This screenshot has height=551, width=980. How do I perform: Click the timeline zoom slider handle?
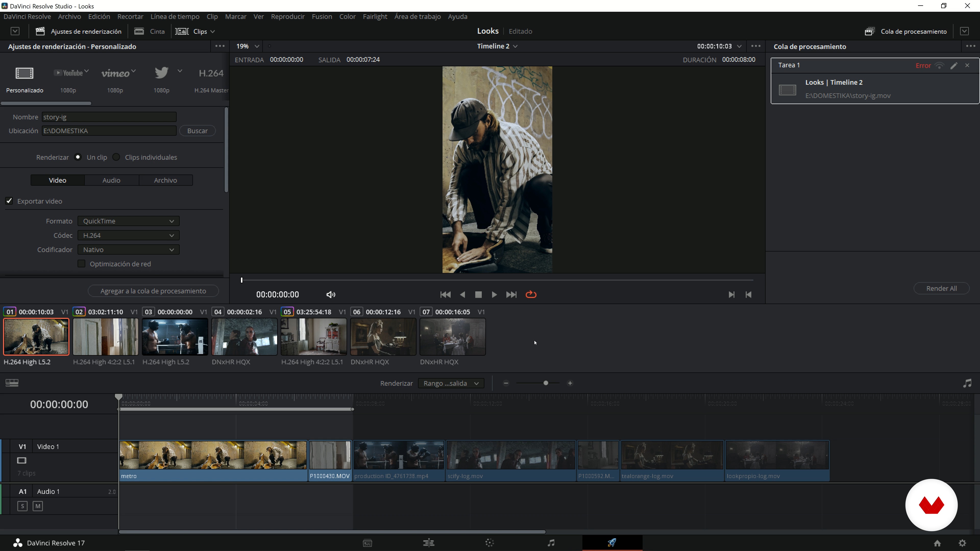(x=546, y=383)
